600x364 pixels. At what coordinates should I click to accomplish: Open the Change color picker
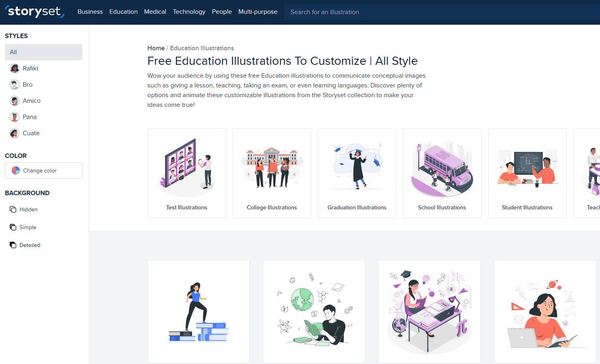(43, 170)
